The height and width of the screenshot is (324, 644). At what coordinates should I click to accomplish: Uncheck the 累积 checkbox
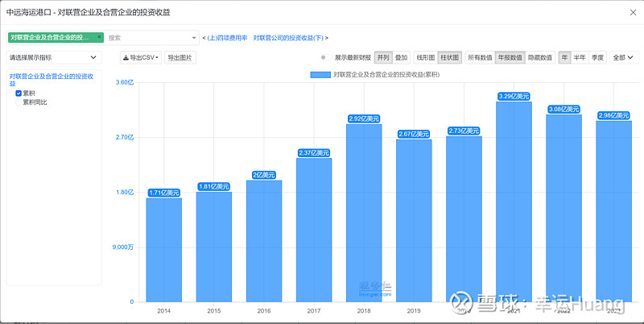(x=18, y=93)
